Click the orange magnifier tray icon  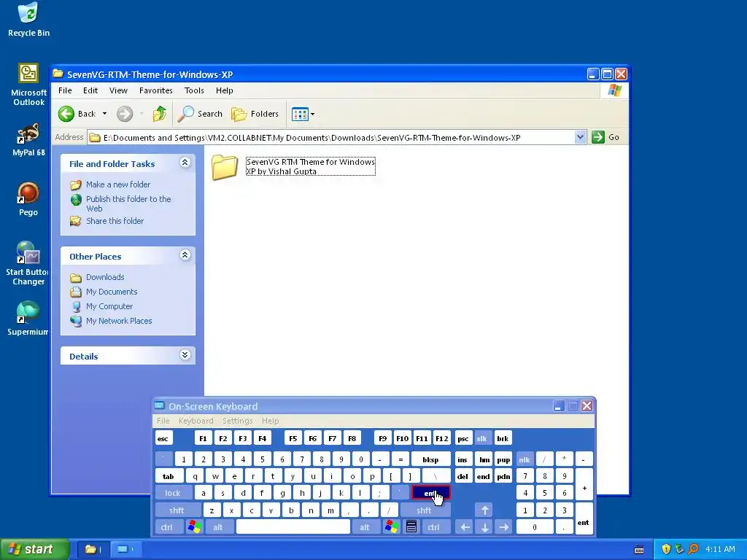[x=693, y=549]
